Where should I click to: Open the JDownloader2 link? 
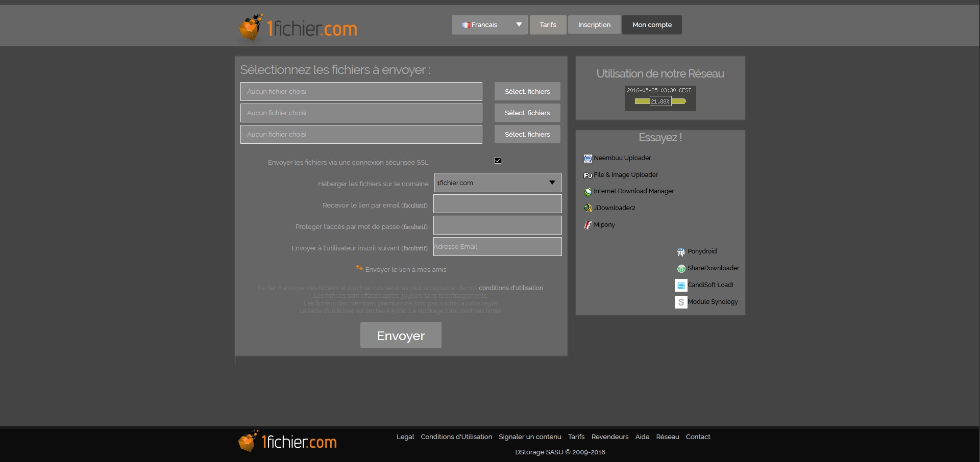(615, 208)
